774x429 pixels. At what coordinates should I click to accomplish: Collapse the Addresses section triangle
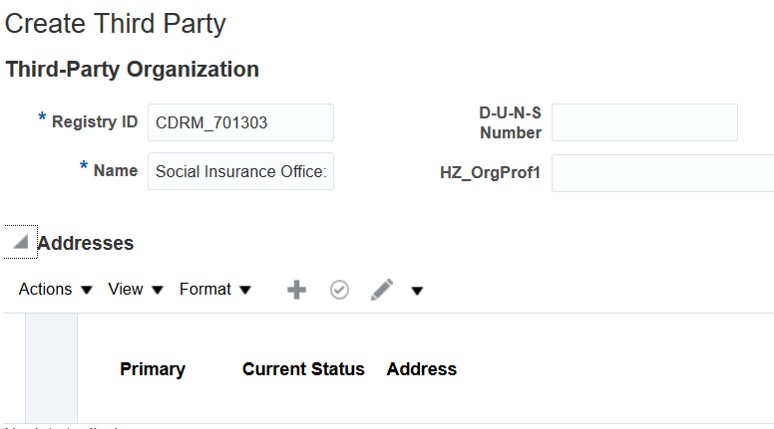20,243
